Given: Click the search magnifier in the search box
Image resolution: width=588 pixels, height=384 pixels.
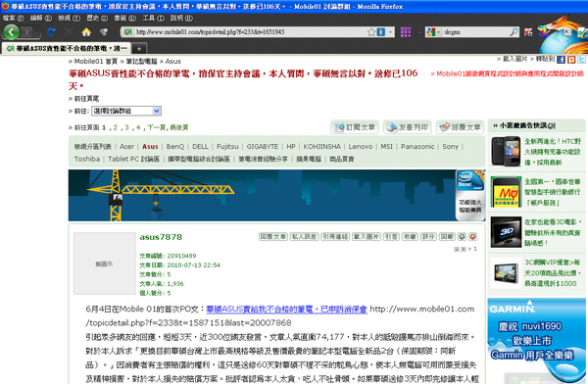Looking at the screenshot, I should 514,32.
